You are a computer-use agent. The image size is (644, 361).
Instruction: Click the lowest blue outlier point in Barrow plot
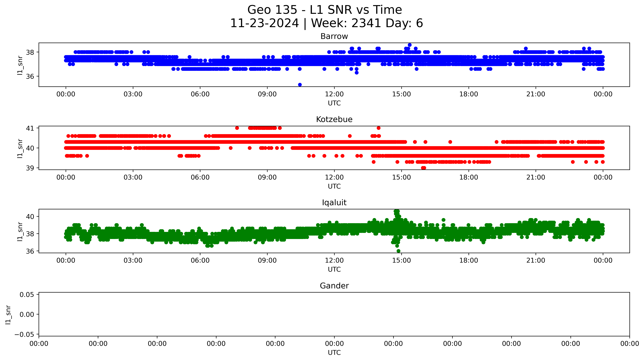[300, 85]
